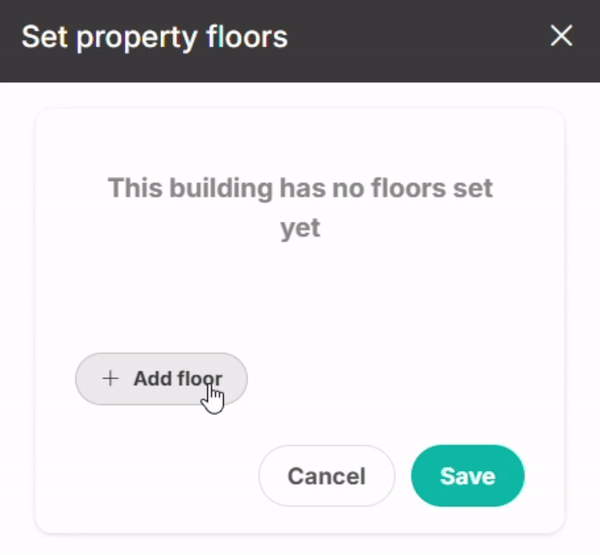The image size is (600, 555).
Task: Click the word floors in the title
Action: (x=247, y=37)
